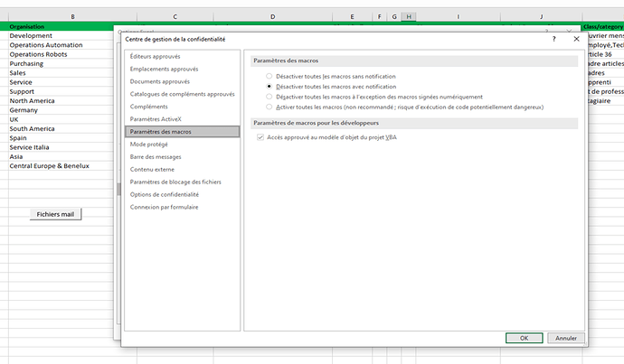This screenshot has height=364, width=624.
Task: Click the Operations Robots cell
Action: [x=61, y=54]
